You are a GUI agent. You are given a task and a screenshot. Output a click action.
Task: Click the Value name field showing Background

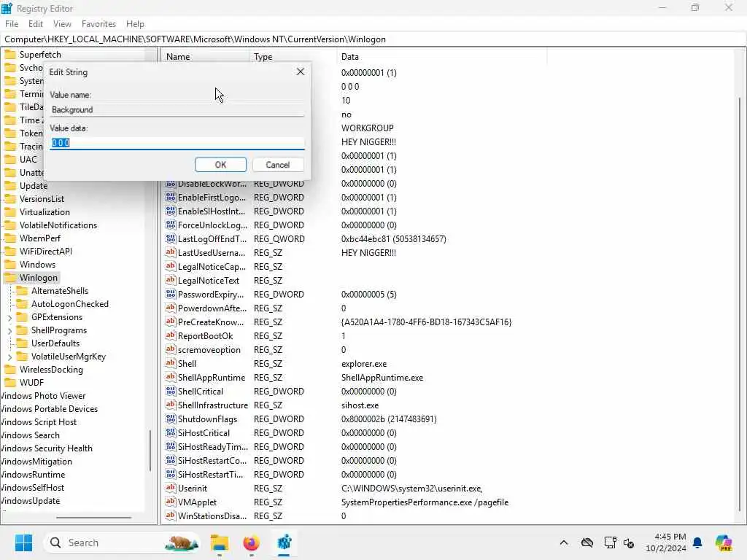click(177, 109)
